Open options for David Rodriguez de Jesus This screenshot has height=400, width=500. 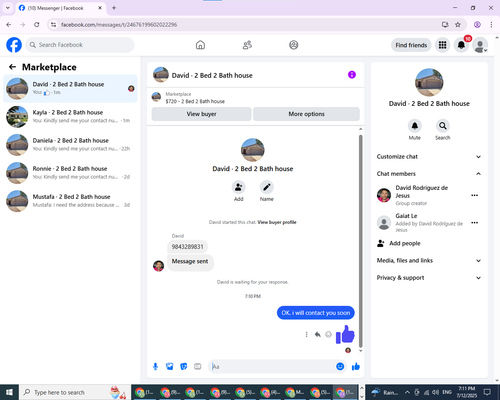(x=475, y=195)
